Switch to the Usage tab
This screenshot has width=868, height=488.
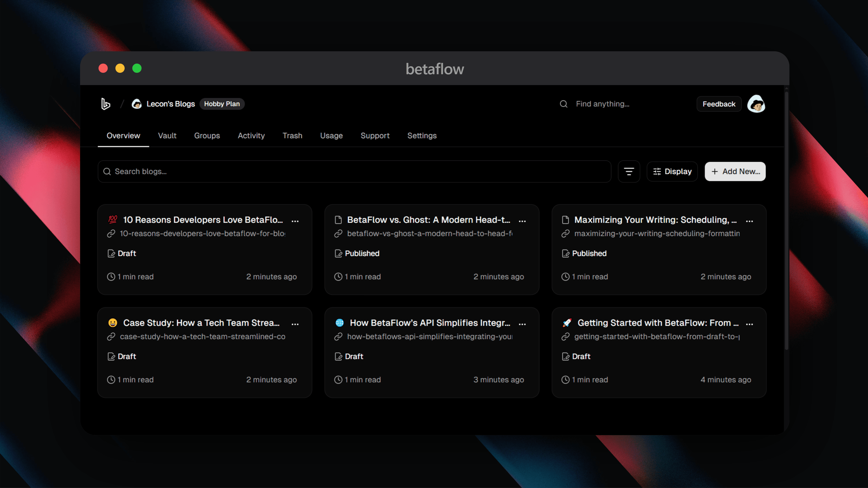tap(332, 135)
